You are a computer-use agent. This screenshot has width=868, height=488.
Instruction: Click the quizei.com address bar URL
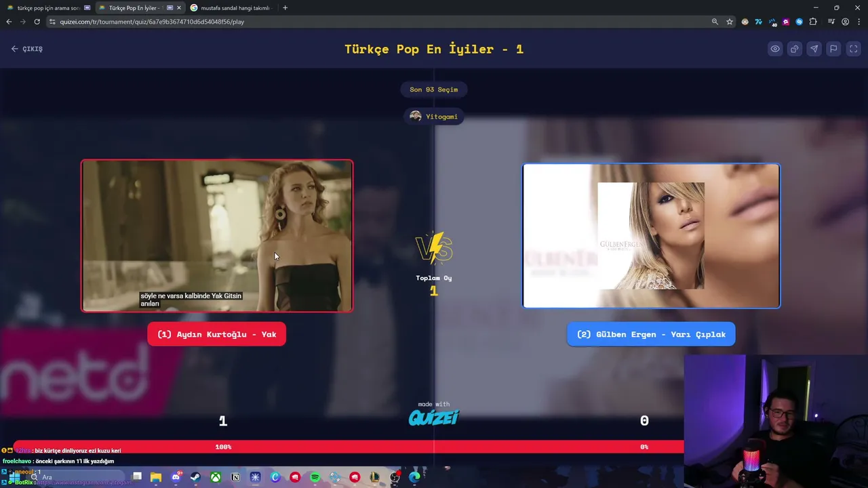coord(152,22)
